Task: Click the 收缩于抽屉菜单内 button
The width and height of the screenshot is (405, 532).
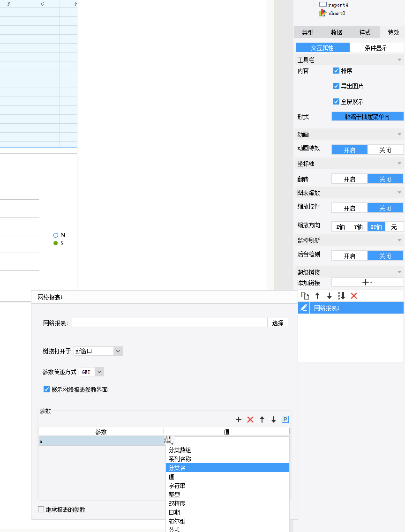Action: [x=367, y=116]
